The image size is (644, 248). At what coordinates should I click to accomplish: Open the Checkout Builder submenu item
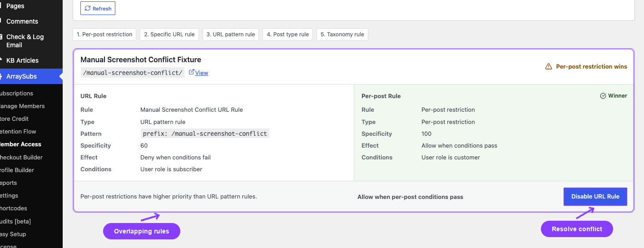(x=31, y=157)
